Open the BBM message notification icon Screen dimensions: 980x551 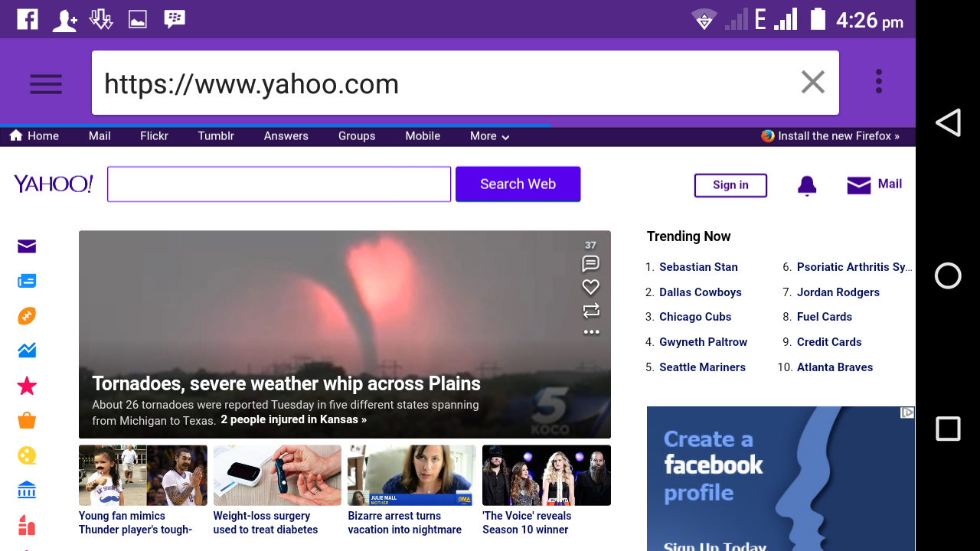(175, 19)
